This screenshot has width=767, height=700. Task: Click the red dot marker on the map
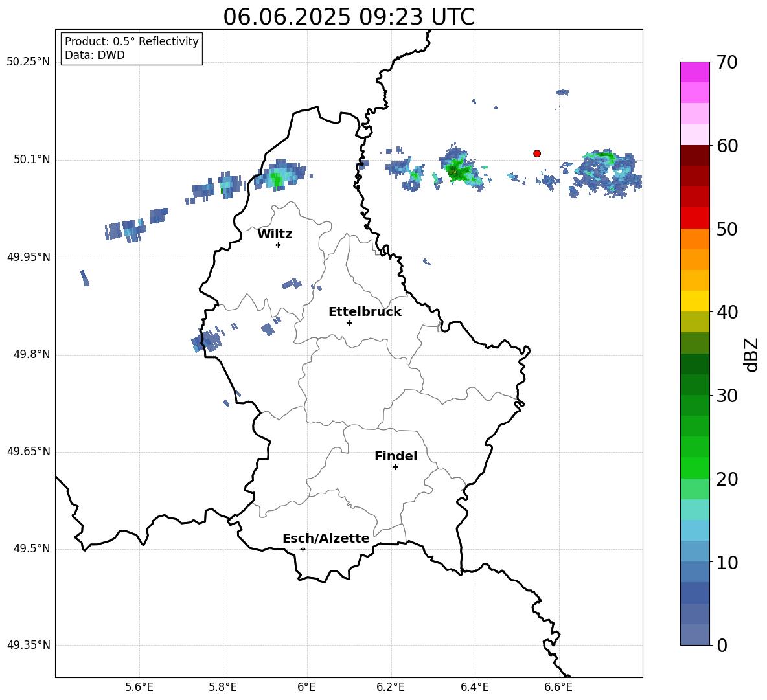pyautogui.click(x=537, y=153)
